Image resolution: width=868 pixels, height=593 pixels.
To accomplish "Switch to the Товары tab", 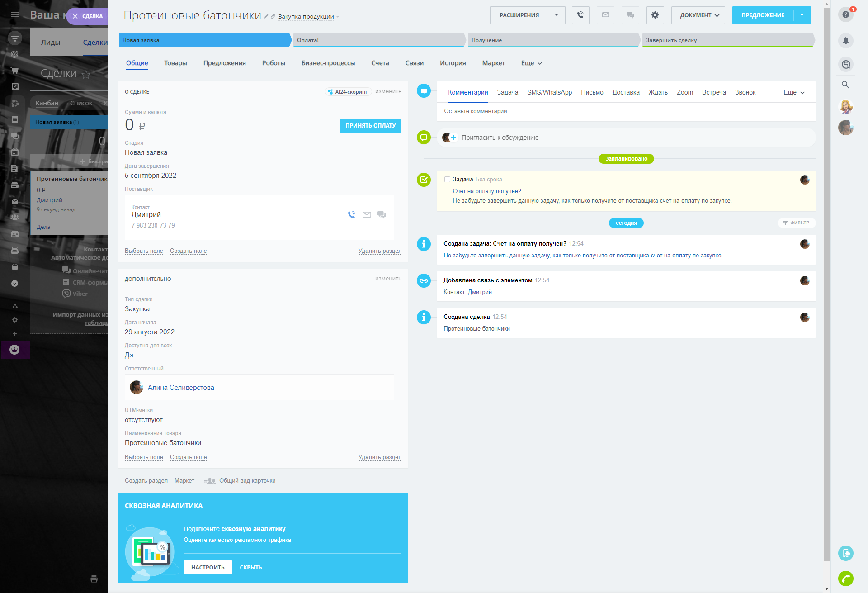I will [175, 63].
